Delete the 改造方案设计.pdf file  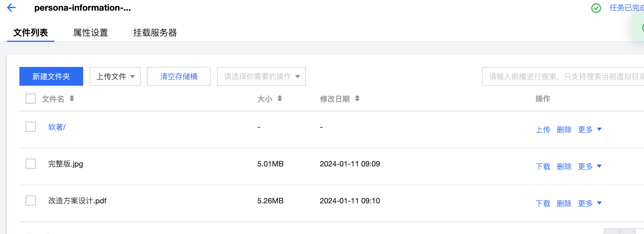(564, 203)
